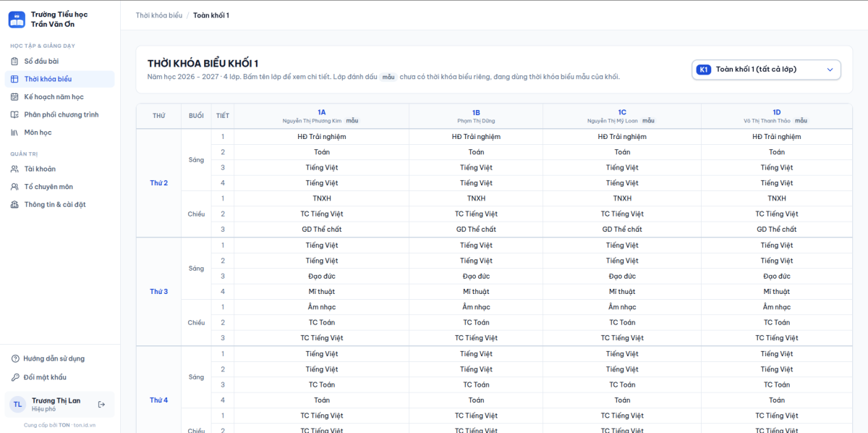Image resolution: width=868 pixels, height=433 pixels.
Task: Go to Môn học in the sidebar
Action: coord(59,133)
